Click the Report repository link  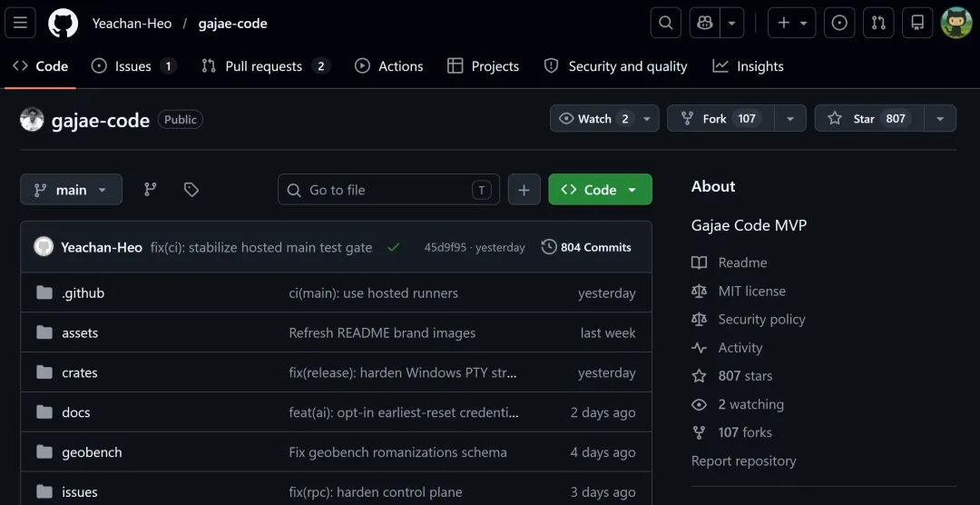744,461
